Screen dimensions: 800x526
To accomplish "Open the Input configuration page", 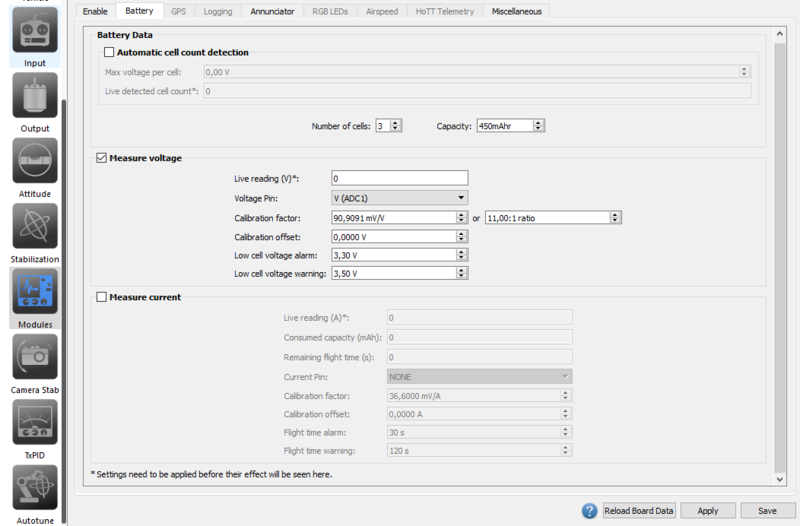I will [35, 37].
